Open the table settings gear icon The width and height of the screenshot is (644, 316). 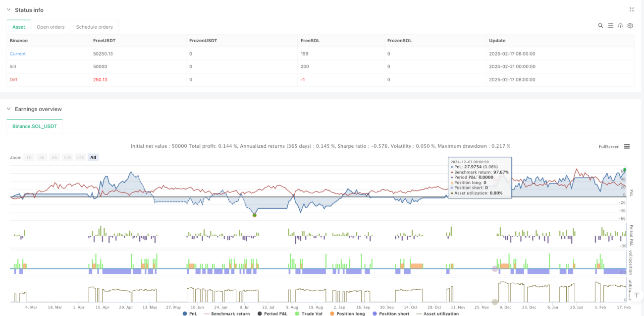coord(630,25)
